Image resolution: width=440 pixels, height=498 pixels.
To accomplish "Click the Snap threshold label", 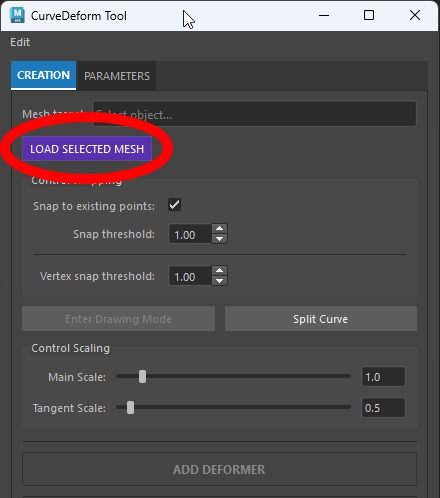I will click(114, 234).
